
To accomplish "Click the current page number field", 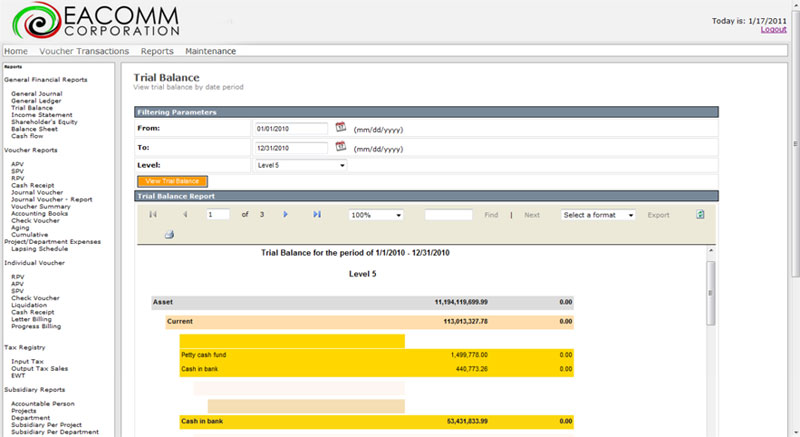I will coord(218,215).
